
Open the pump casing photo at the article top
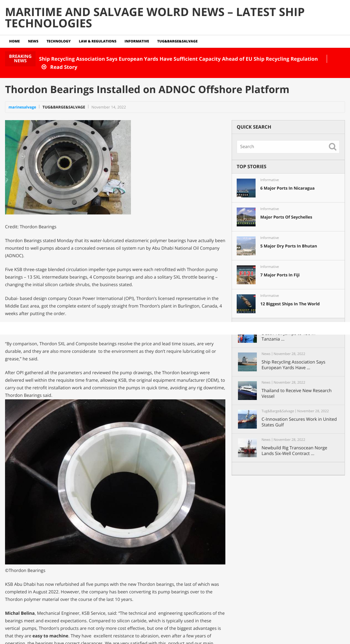click(68, 167)
